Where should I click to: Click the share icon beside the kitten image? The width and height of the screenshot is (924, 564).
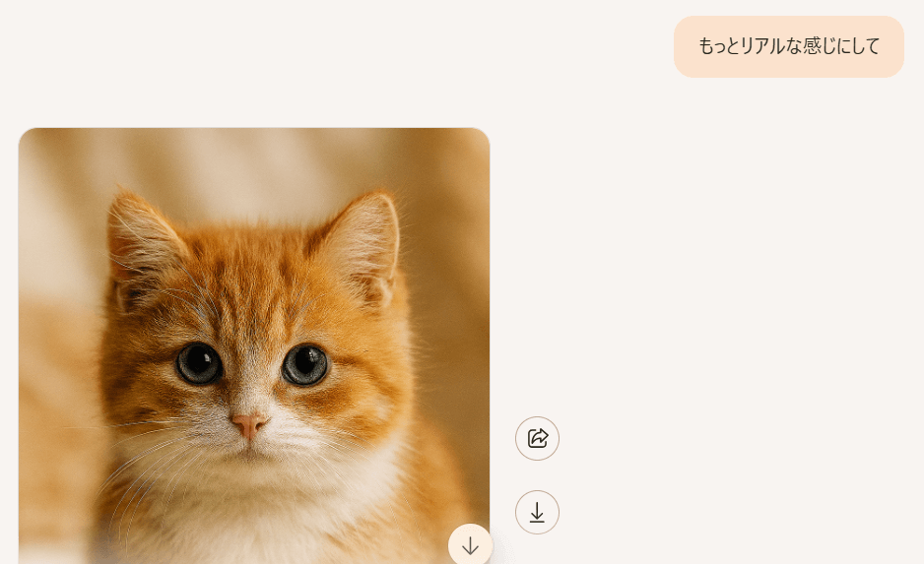[537, 438]
